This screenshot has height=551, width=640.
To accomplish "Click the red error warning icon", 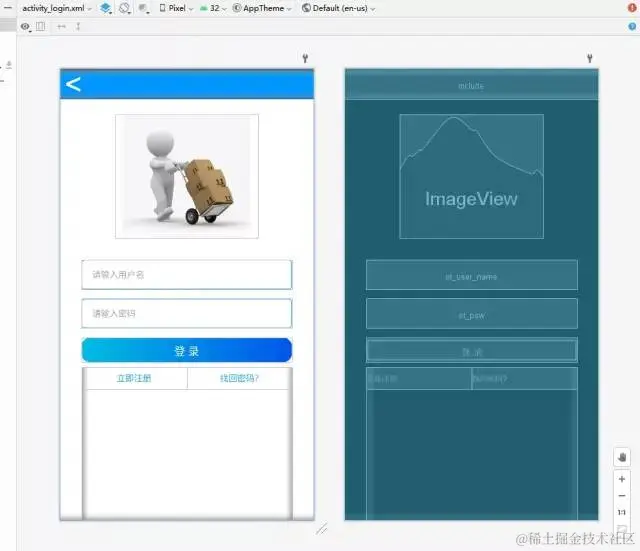I will [x=632, y=8].
